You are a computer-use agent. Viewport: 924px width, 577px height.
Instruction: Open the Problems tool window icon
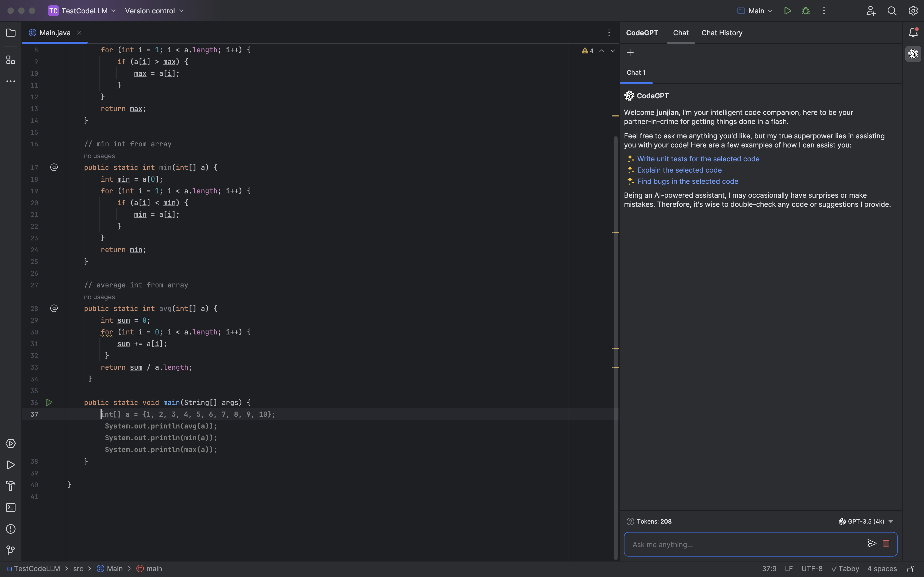[11, 529]
